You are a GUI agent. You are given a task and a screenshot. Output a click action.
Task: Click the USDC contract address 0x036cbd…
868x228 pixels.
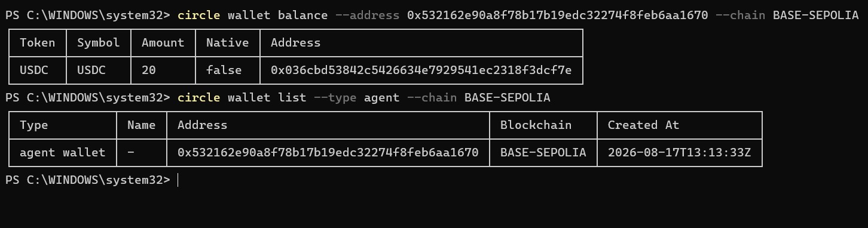pos(421,70)
